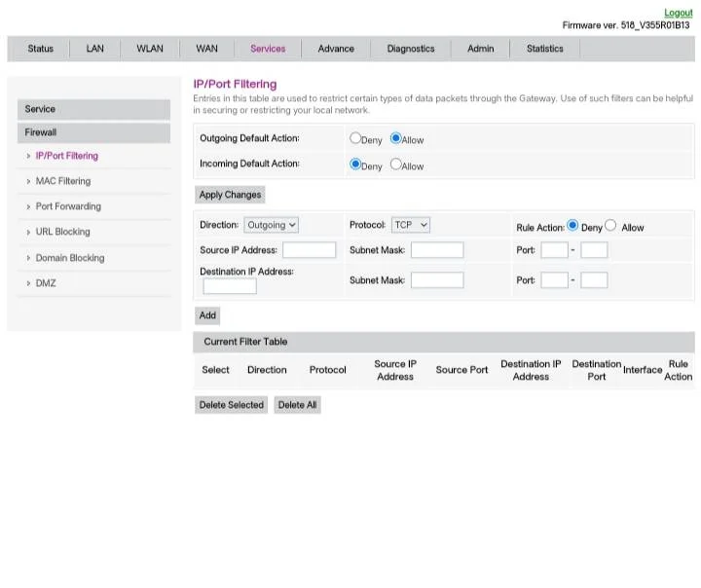This screenshot has width=701, height=588.
Task: Set Outgoing Default Action to Deny
Action: click(355, 138)
